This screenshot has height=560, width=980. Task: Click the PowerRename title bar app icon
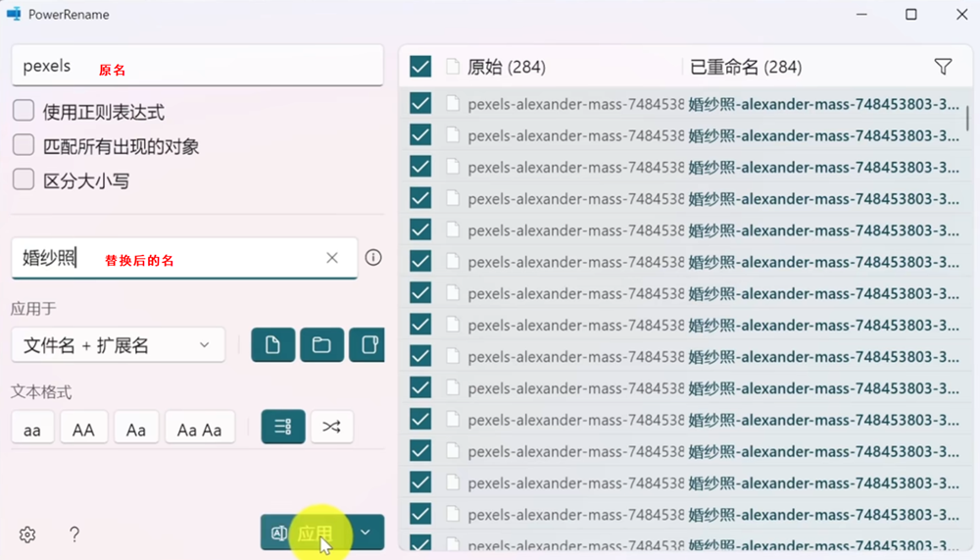pos(14,14)
